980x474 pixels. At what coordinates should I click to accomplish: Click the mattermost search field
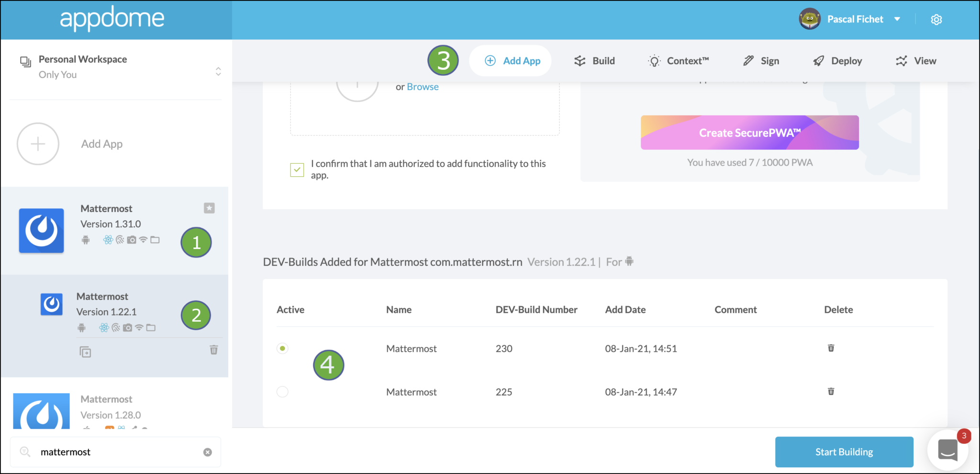(x=115, y=452)
